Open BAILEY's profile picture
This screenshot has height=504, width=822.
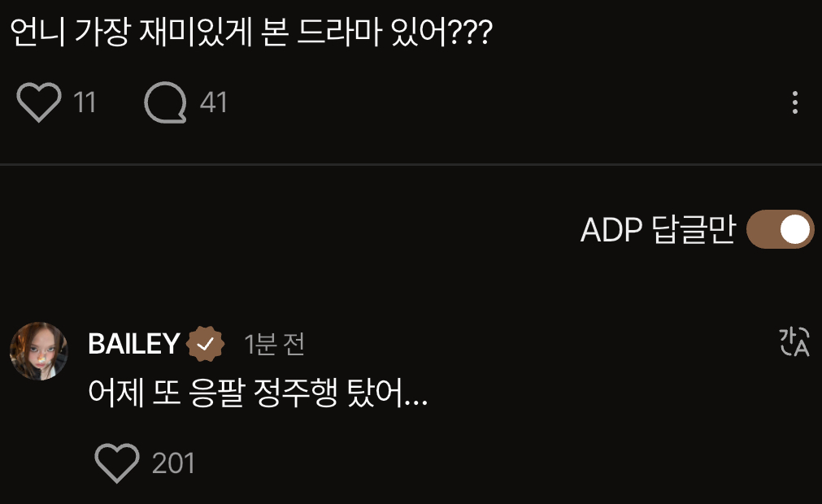[39, 351]
